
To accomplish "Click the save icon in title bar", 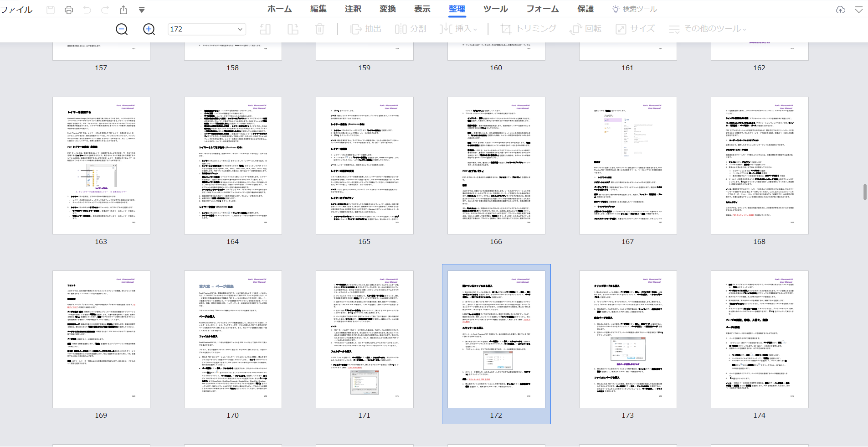I will (x=51, y=10).
